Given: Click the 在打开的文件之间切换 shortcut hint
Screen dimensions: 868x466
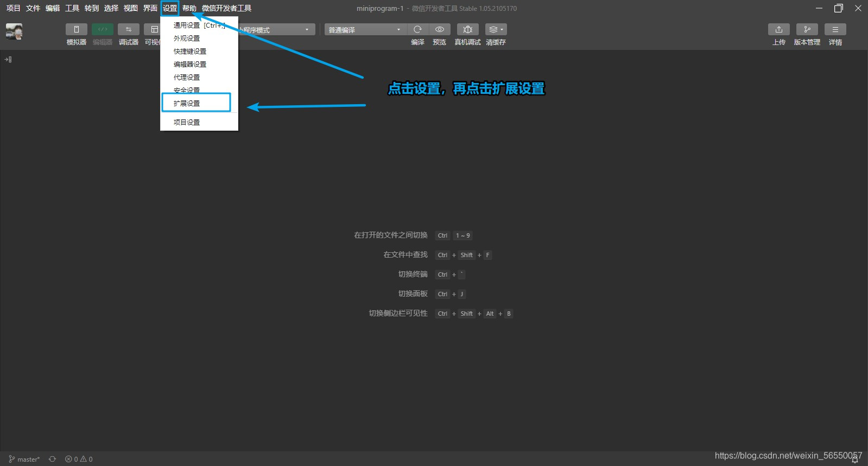Looking at the screenshot, I should [413, 235].
